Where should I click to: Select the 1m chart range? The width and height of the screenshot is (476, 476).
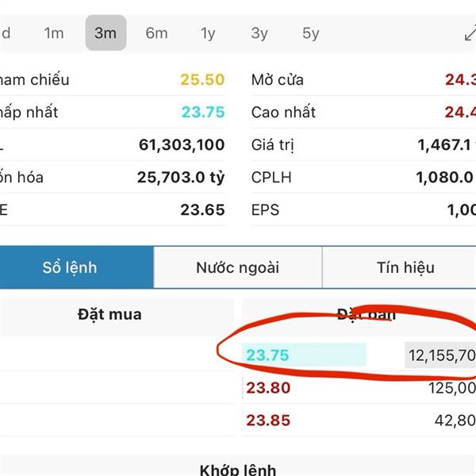coord(54,33)
